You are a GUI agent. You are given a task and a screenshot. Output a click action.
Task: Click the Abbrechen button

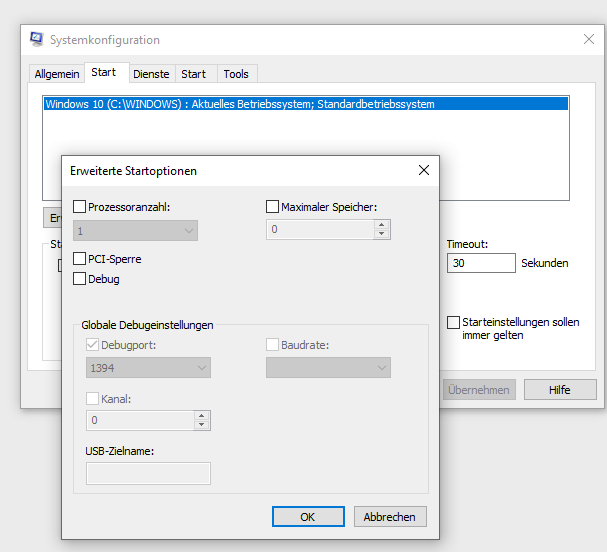390,517
